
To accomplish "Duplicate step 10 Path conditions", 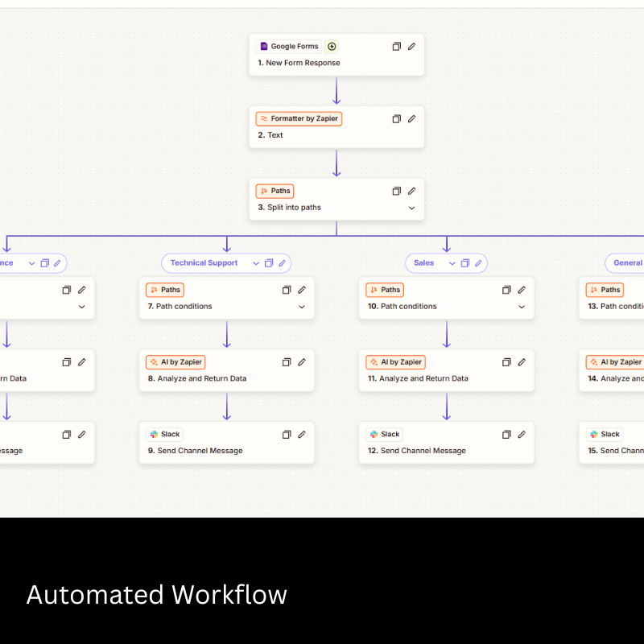I will tap(506, 290).
